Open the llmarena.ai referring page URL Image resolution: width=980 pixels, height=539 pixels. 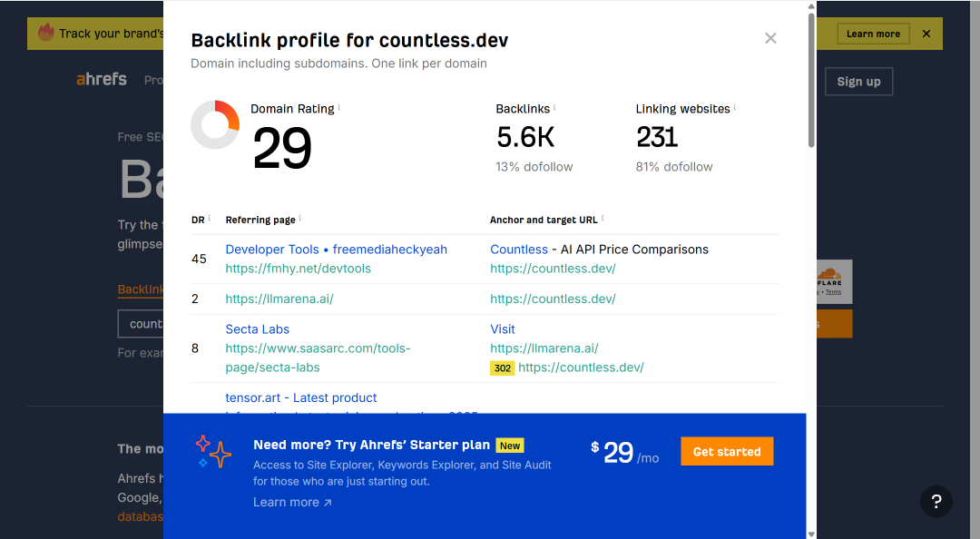tap(279, 299)
